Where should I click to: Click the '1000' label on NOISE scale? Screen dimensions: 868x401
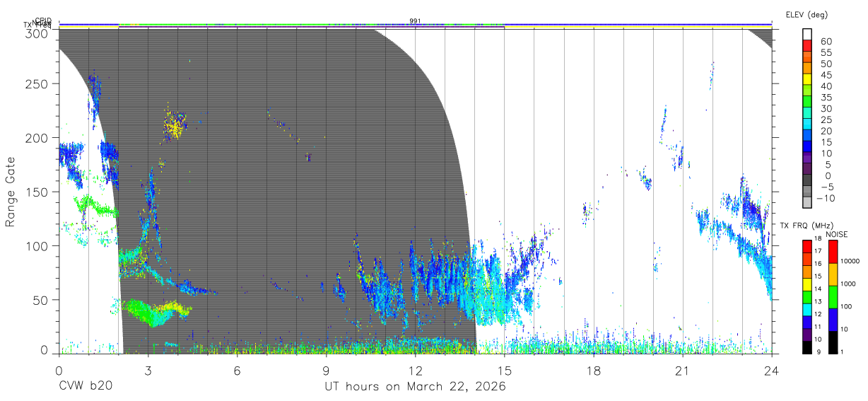point(848,284)
